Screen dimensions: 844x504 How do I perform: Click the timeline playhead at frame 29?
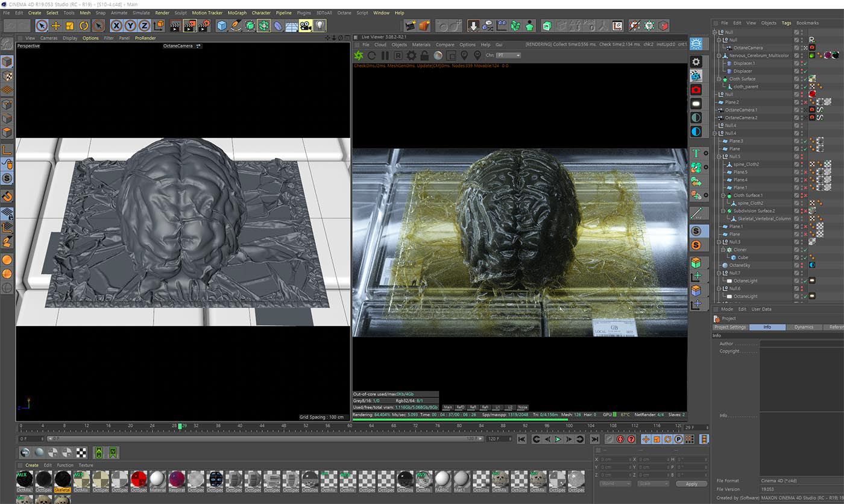coord(180,426)
